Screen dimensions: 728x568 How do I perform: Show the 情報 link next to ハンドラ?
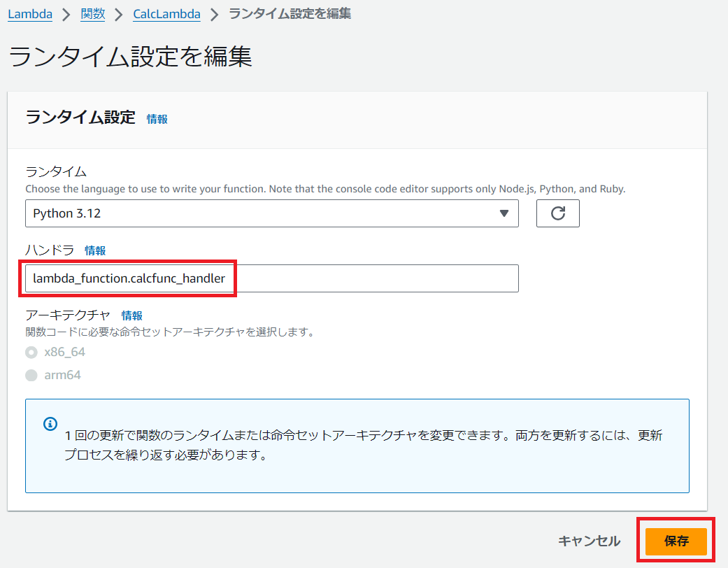pos(95,250)
